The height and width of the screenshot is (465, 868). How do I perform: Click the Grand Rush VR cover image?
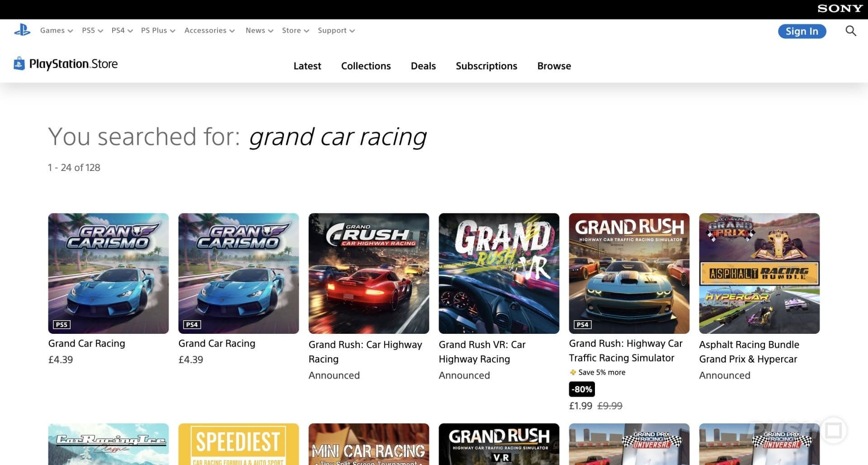[x=499, y=273]
